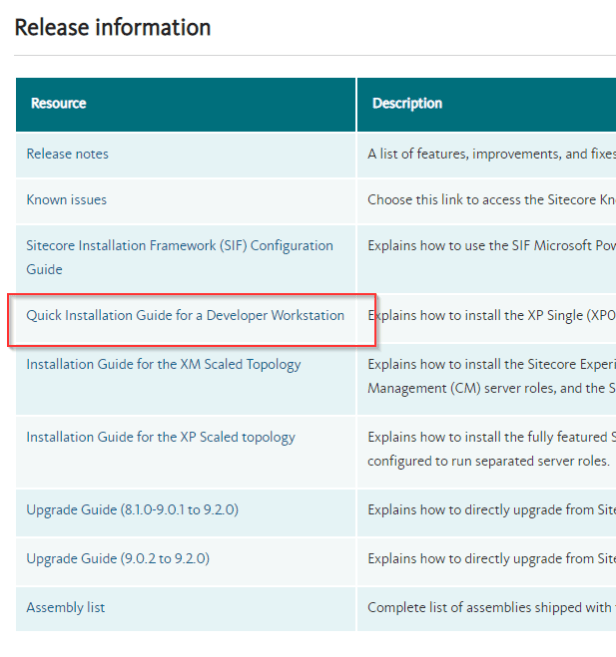Click the Description column header
Image resolution: width=616 pixels, height=657 pixels.
(407, 104)
